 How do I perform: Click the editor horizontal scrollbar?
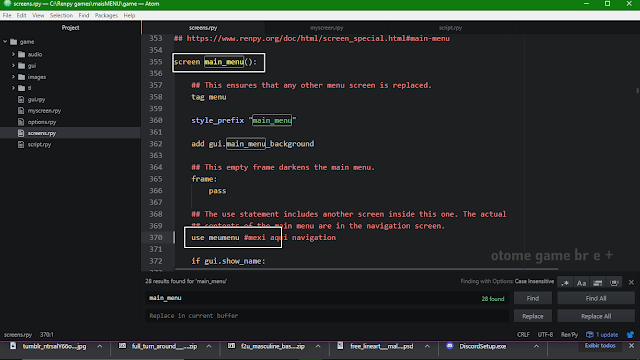click(x=367, y=269)
